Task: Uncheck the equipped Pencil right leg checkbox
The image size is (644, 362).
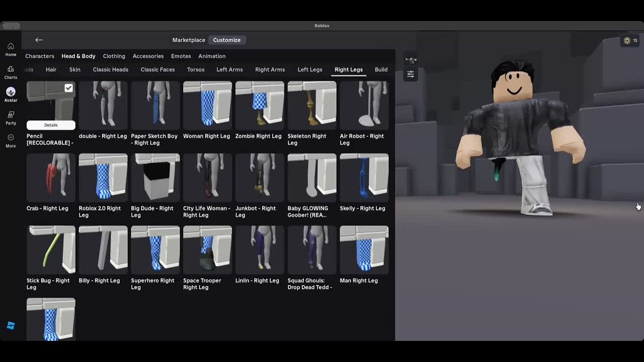Action: 68,88
